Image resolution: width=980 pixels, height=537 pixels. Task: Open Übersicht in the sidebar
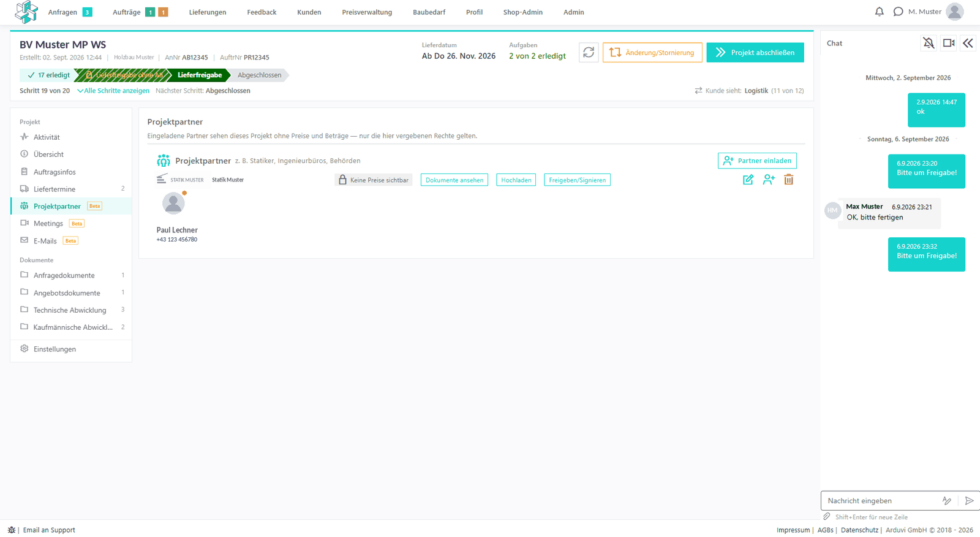71,154
